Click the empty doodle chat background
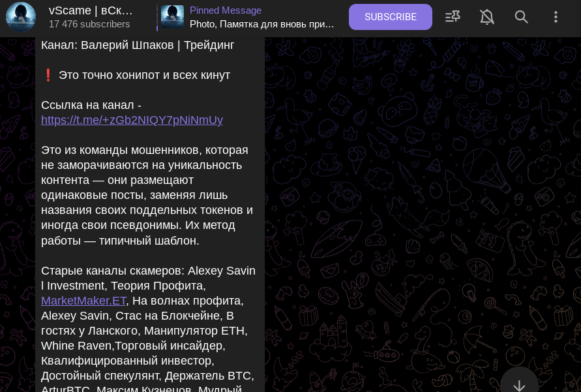This screenshot has width=581, height=392. 423,207
